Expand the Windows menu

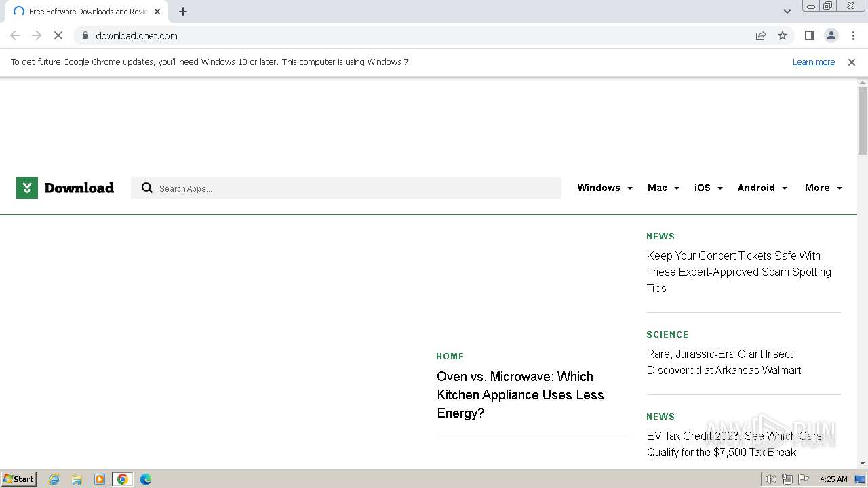[605, 188]
